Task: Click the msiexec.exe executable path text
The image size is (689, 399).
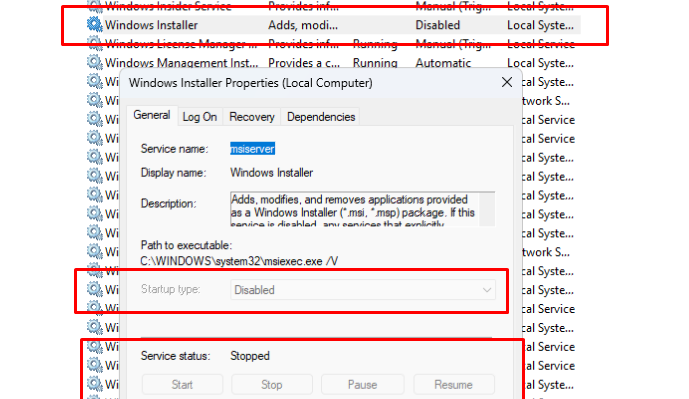Action: [x=239, y=261]
